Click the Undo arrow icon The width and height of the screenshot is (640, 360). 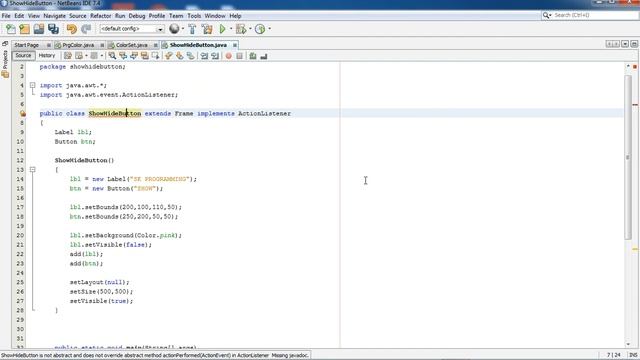[x=72, y=29]
